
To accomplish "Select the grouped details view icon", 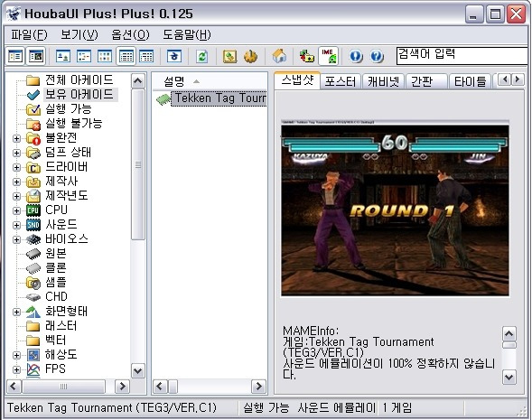I will click(x=146, y=56).
